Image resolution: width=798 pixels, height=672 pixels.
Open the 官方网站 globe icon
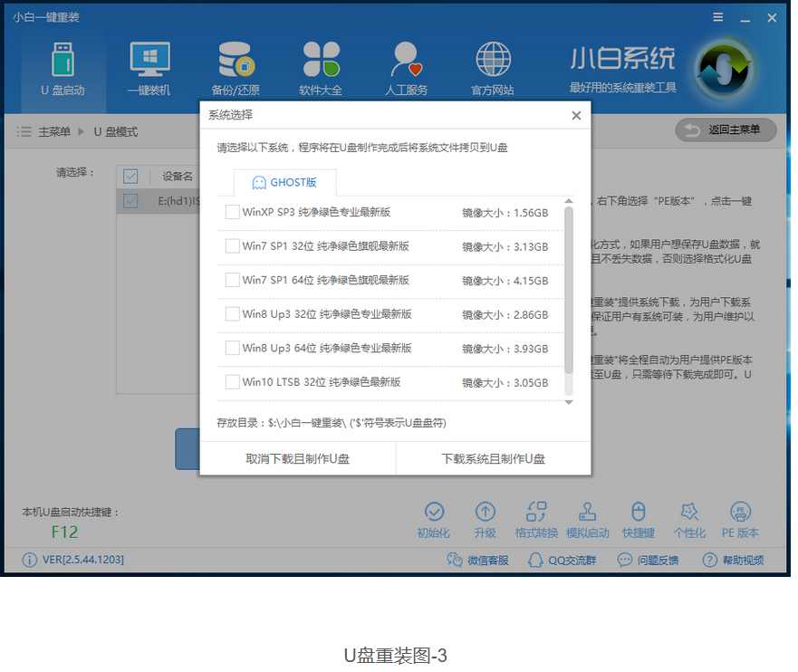click(x=492, y=60)
